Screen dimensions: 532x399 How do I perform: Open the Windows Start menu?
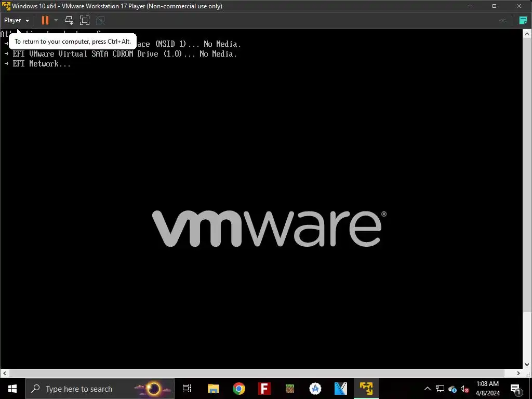[x=12, y=389]
